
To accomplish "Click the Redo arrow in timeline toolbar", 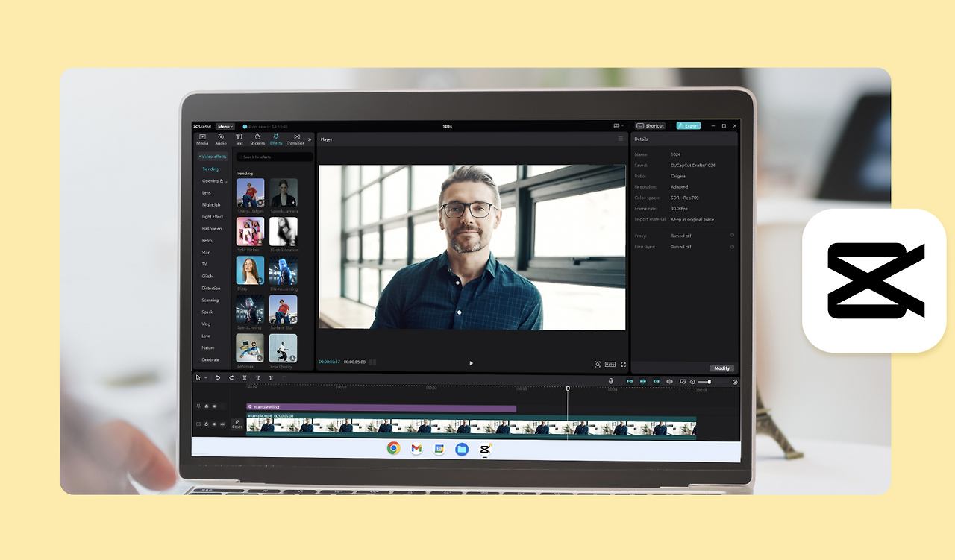I will pyautogui.click(x=231, y=378).
